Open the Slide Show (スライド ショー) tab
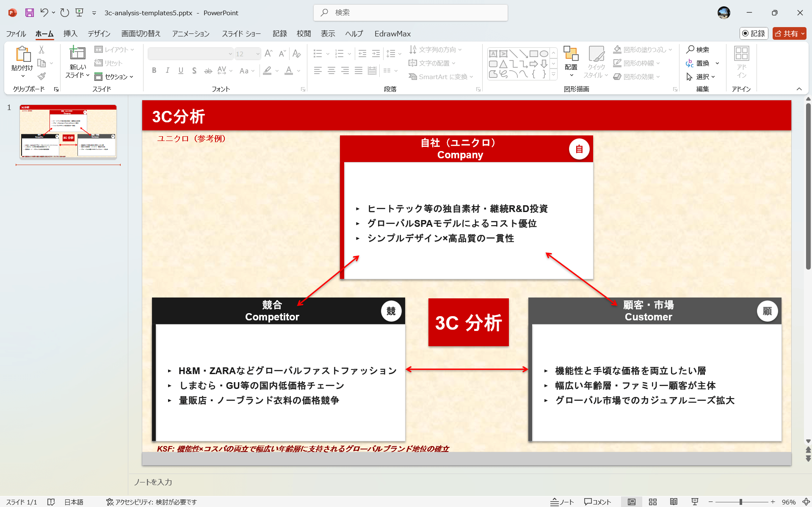812x507 pixels. 241,33
